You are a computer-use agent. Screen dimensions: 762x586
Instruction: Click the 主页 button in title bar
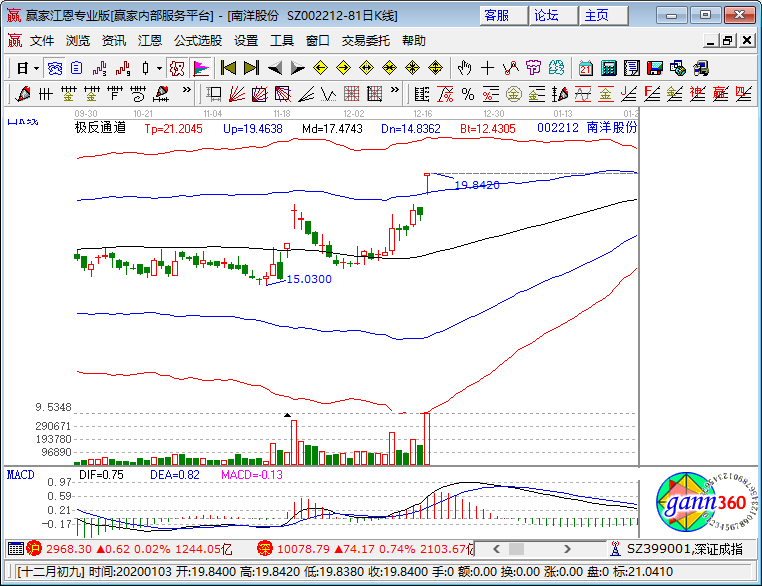coord(604,16)
